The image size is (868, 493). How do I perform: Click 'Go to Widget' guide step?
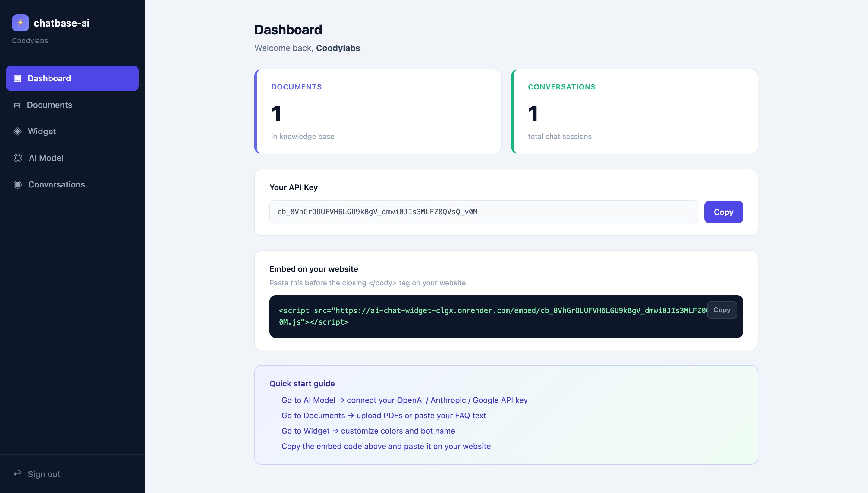[x=368, y=431]
